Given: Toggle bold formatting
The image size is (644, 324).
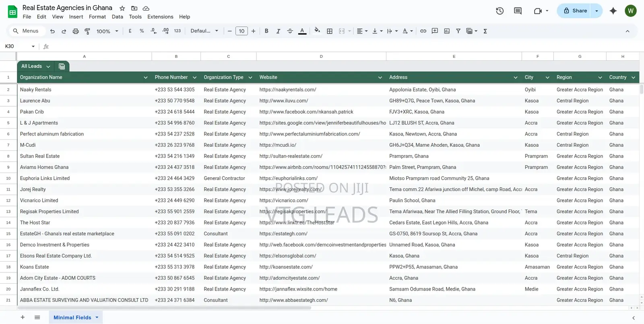Looking at the screenshot, I should tap(266, 31).
